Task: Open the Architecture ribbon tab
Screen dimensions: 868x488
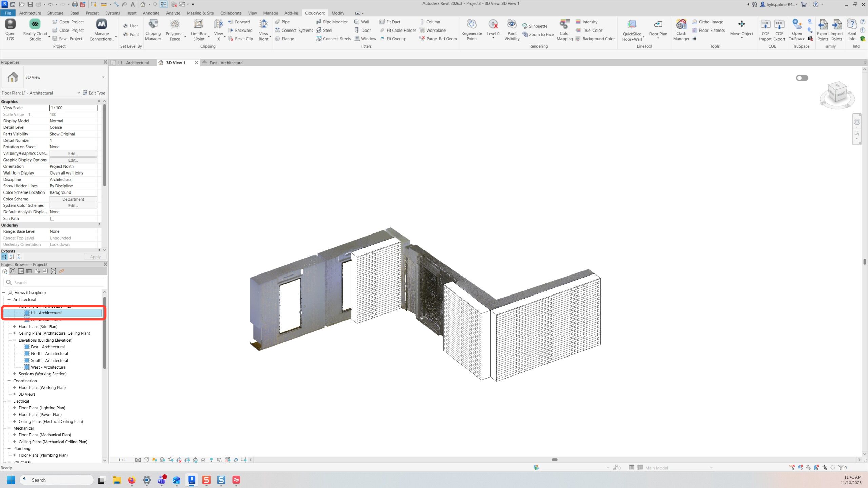Action: coord(30,13)
